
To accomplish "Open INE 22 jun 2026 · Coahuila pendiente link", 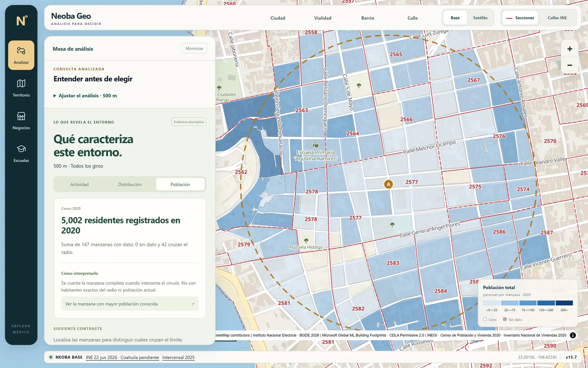I will pyautogui.click(x=122, y=357).
